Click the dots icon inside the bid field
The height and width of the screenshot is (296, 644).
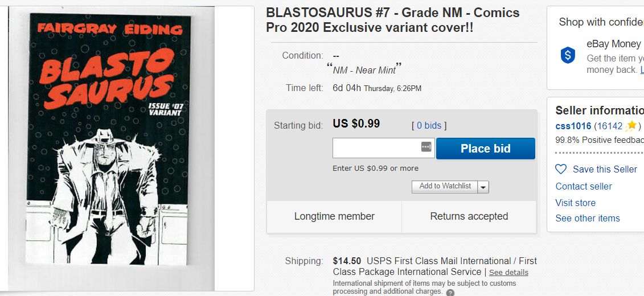426,147
